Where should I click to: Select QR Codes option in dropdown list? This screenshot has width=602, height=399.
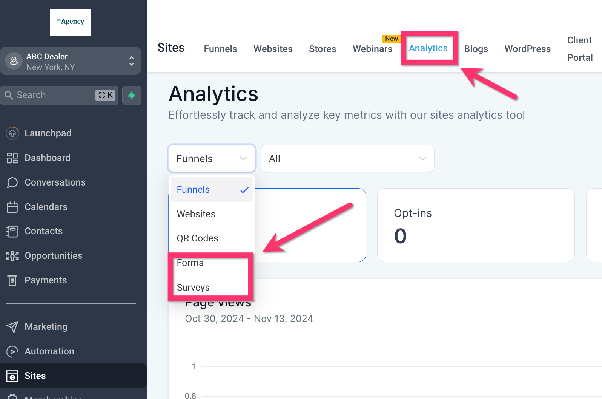pyautogui.click(x=212, y=238)
